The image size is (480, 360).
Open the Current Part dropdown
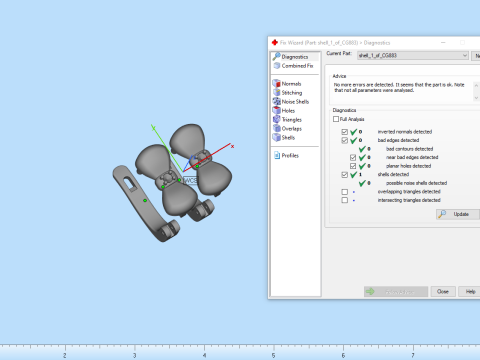(413, 56)
